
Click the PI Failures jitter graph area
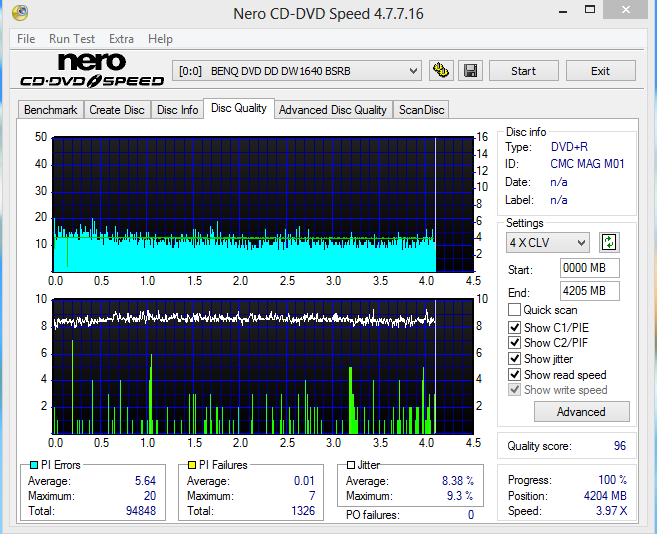263,366
